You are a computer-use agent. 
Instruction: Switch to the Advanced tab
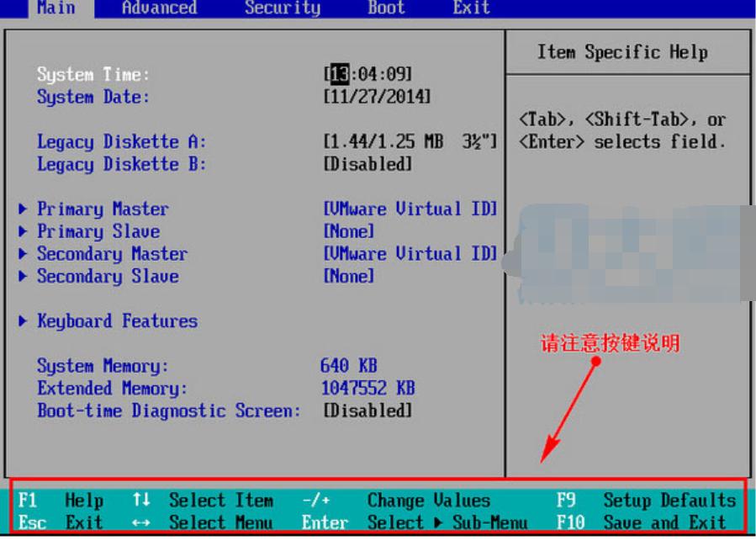(x=158, y=8)
